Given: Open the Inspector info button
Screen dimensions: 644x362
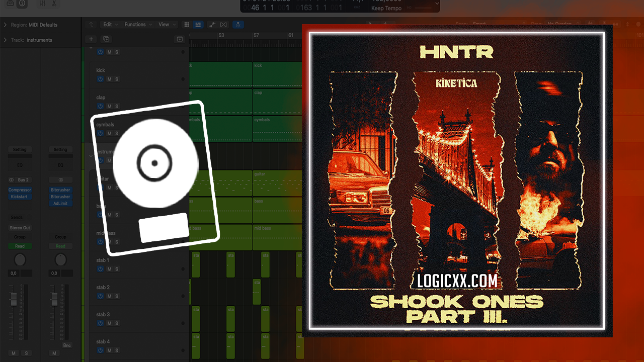Looking at the screenshot, I should [x=22, y=4].
